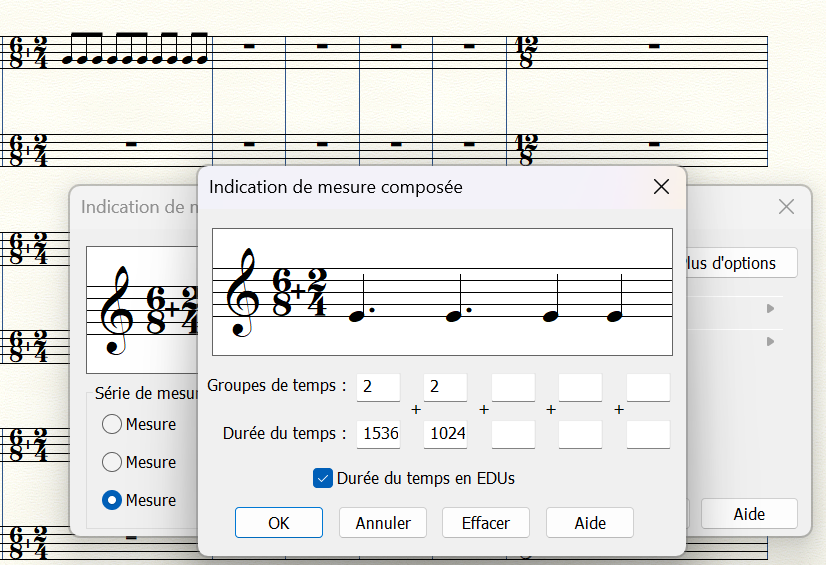Click the third empty Groupes de temps field
Viewport: 826px width, 565px height.
click(x=513, y=386)
